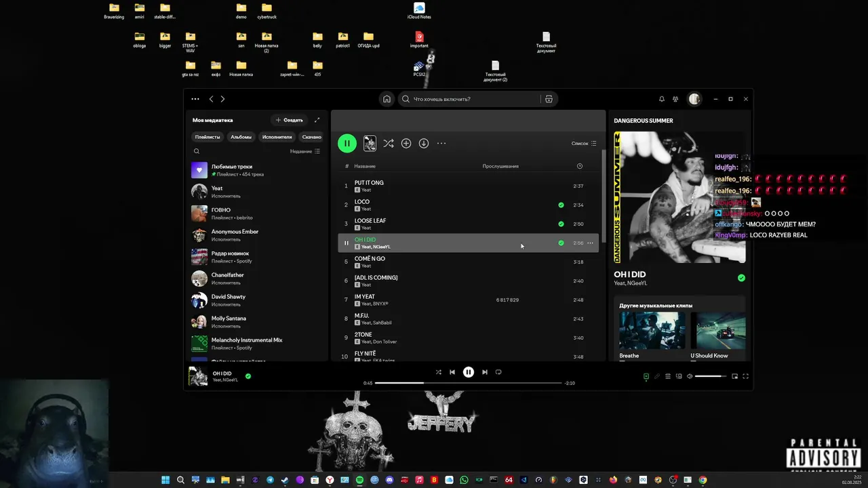Open Радар новинок playlist in library
The width and height of the screenshot is (868, 488).
(x=258, y=257)
